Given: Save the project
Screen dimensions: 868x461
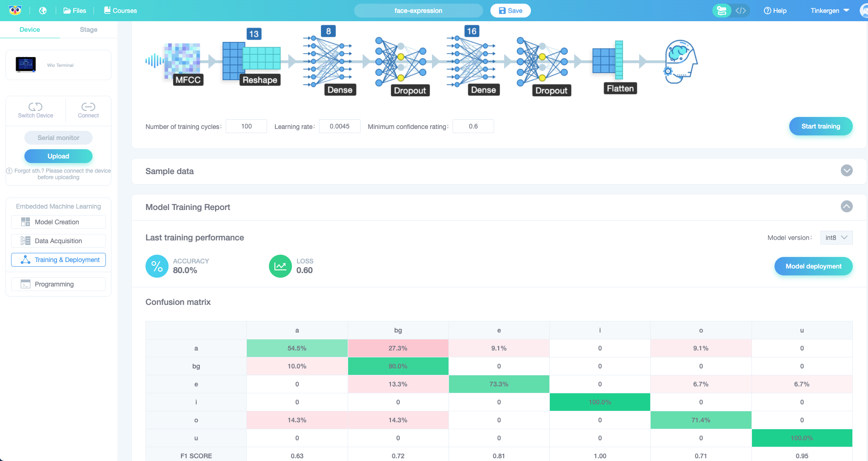Looking at the screenshot, I should pyautogui.click(x=510, y=11).
